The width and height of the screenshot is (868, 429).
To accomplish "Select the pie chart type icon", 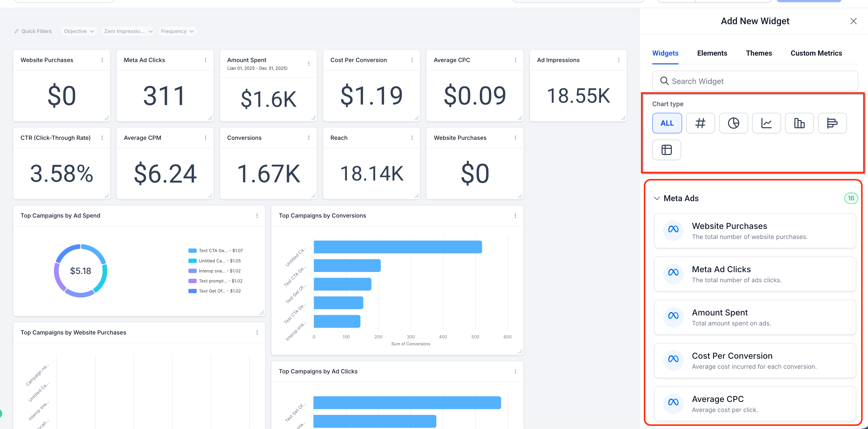I will tap(733, 123).
